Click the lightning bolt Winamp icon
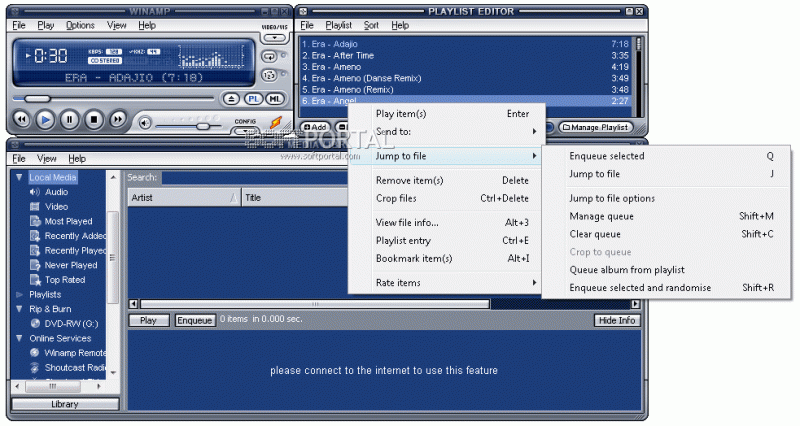The width and height of the screenshot is (800, 426). point(276,122)
